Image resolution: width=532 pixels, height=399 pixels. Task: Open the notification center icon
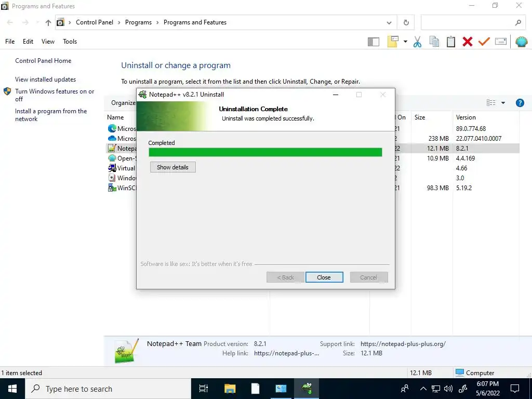(x=515, y=389)
